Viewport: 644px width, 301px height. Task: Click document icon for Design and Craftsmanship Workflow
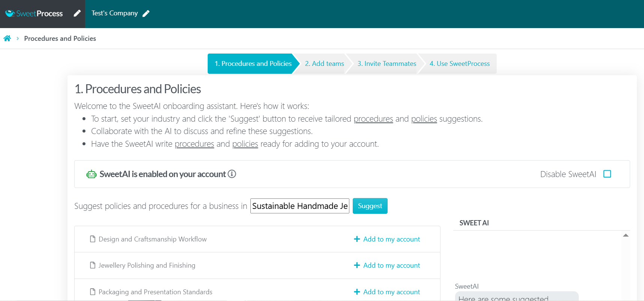pyautogui.click(x=93, y=239)
